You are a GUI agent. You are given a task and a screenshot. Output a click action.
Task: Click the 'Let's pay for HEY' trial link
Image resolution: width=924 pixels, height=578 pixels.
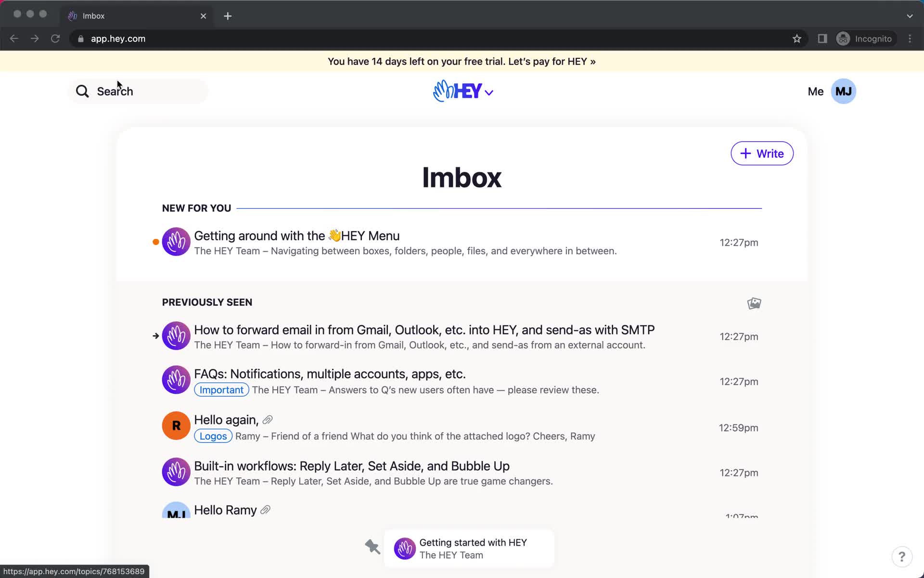[552, 62]
